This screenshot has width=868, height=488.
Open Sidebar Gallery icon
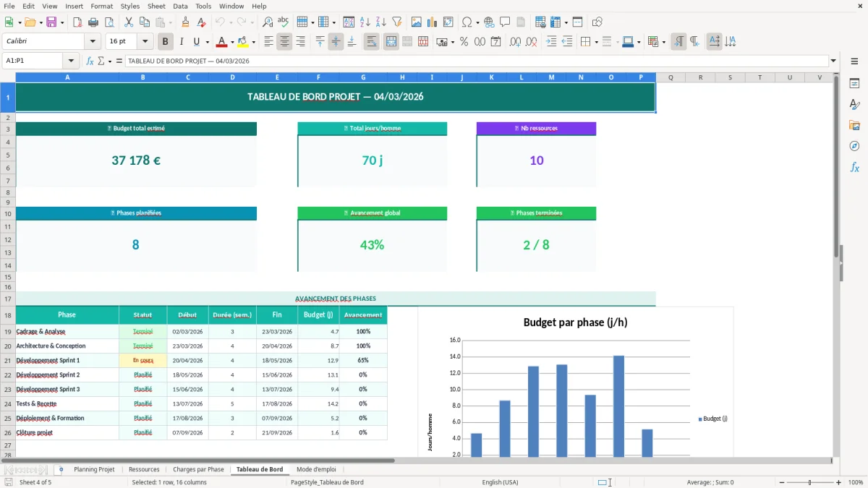click(x=854, y=126)
